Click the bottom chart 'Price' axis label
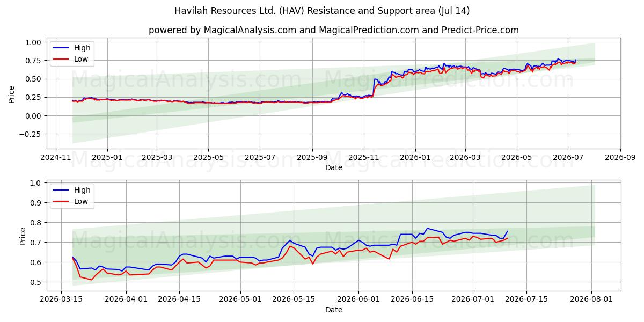This screenshot has width=644, height=322. click(x=23, y=236)
